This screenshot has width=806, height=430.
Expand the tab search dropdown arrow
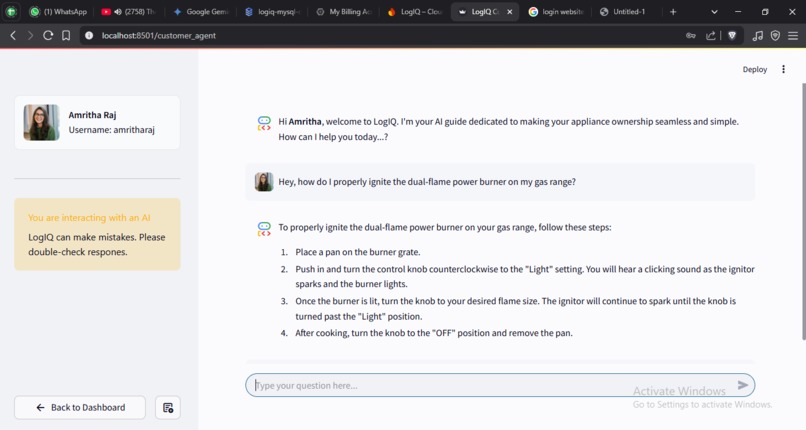[714, 11]
